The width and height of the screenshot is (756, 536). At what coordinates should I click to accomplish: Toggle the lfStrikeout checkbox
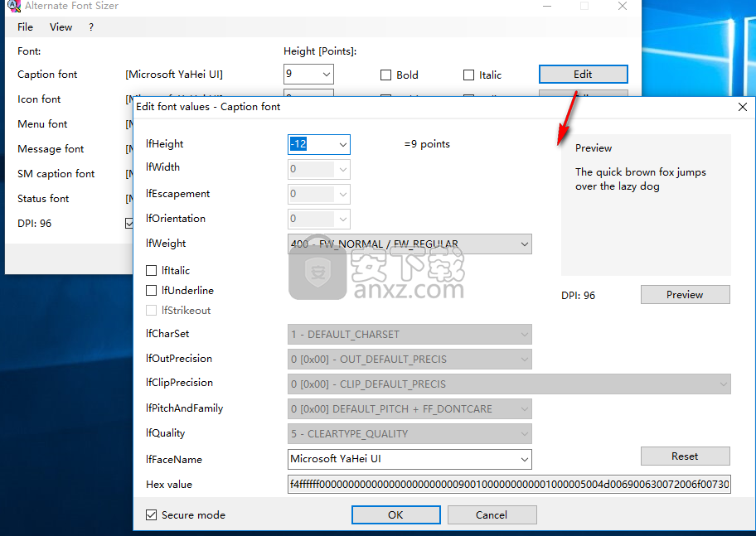[152, 311]
